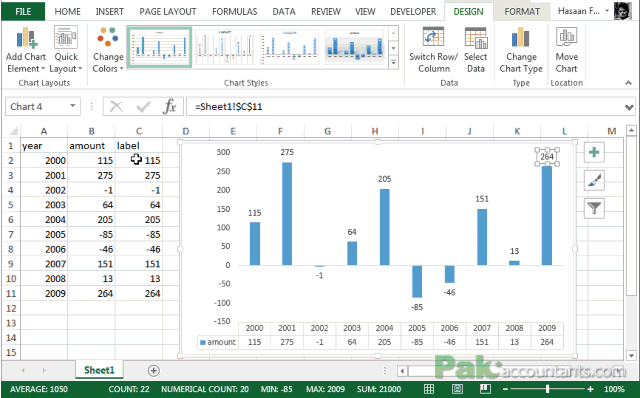Select the Sheet1 tab
The width and height of the screenshot is (640, 398).
[99, 370]
